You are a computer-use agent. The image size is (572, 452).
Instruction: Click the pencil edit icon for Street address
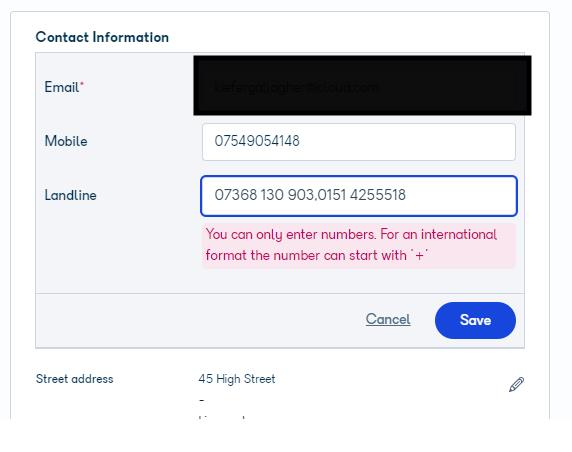(x=516, y=384)
